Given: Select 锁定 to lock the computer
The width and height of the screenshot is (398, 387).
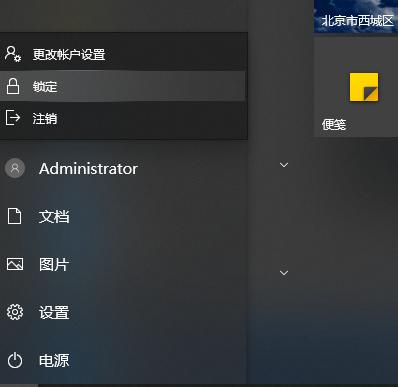Looking at the screenshot, I should (123, 86).
